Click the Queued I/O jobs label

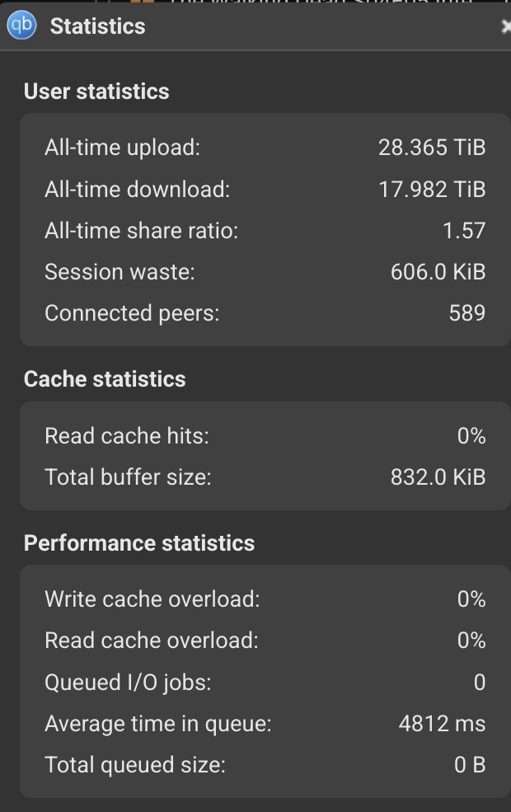click(x=128, y=682)
